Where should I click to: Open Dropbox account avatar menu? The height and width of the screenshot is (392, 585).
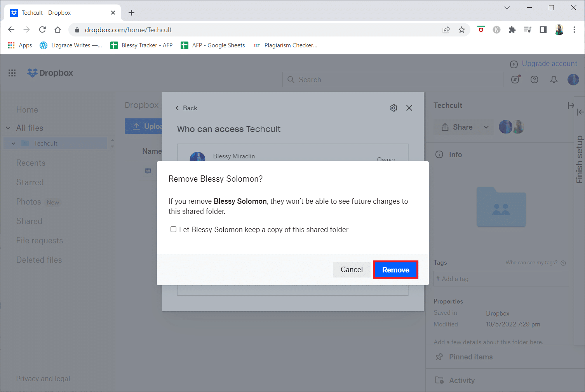[573, 80]
